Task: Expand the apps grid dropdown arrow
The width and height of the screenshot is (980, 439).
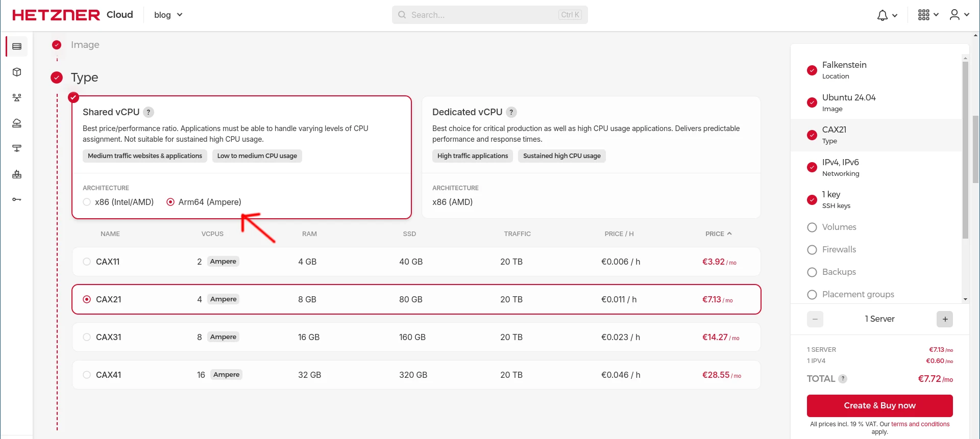Action: 936,15
